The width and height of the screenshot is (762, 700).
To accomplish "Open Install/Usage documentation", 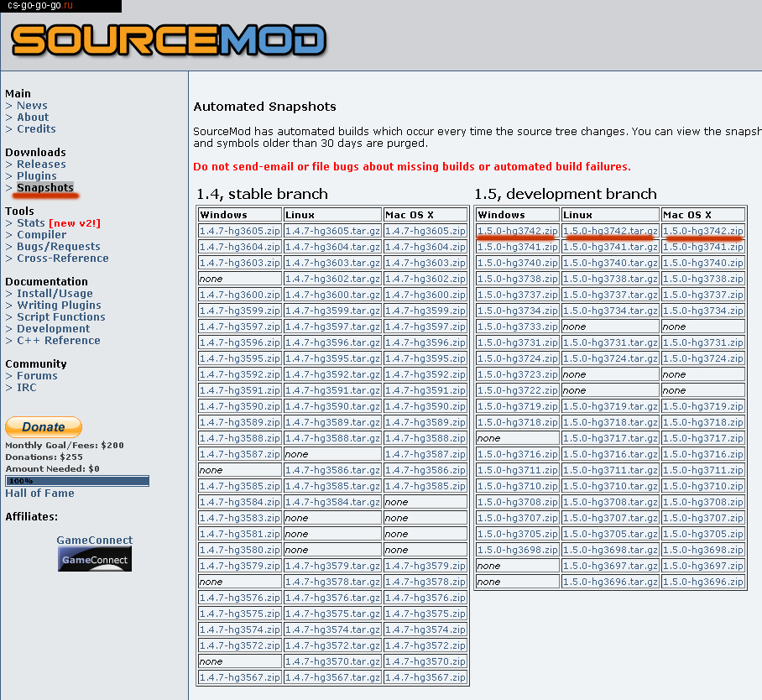I will [55, 294].
